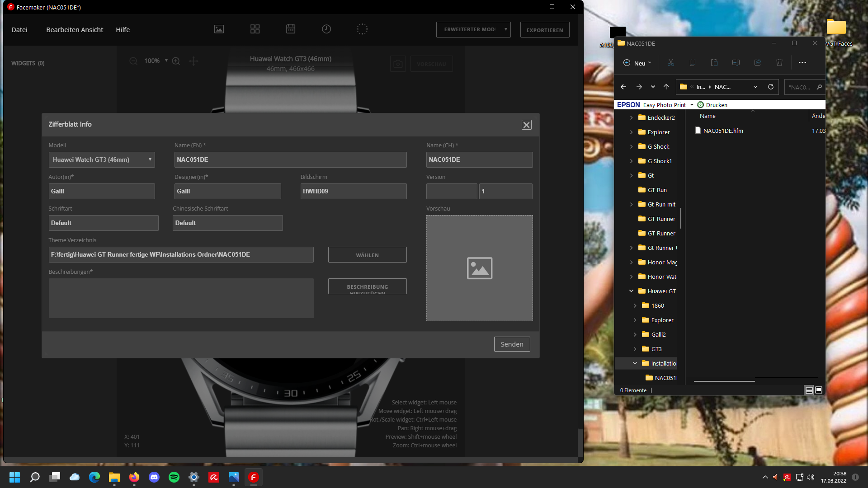Open the Hilfe menu
Image resolution: width=868 pixels, height=488 pixels.
point(123,29)
